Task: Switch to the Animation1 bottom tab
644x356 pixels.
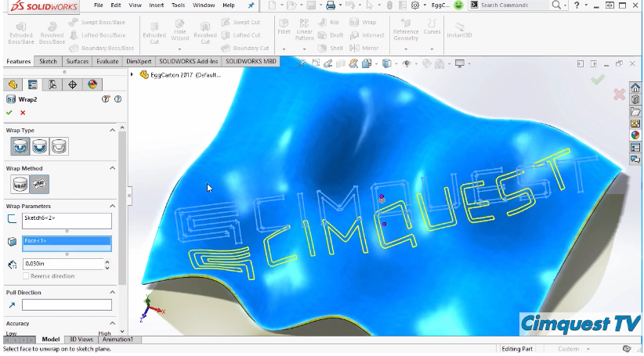Action: [118, 340]
